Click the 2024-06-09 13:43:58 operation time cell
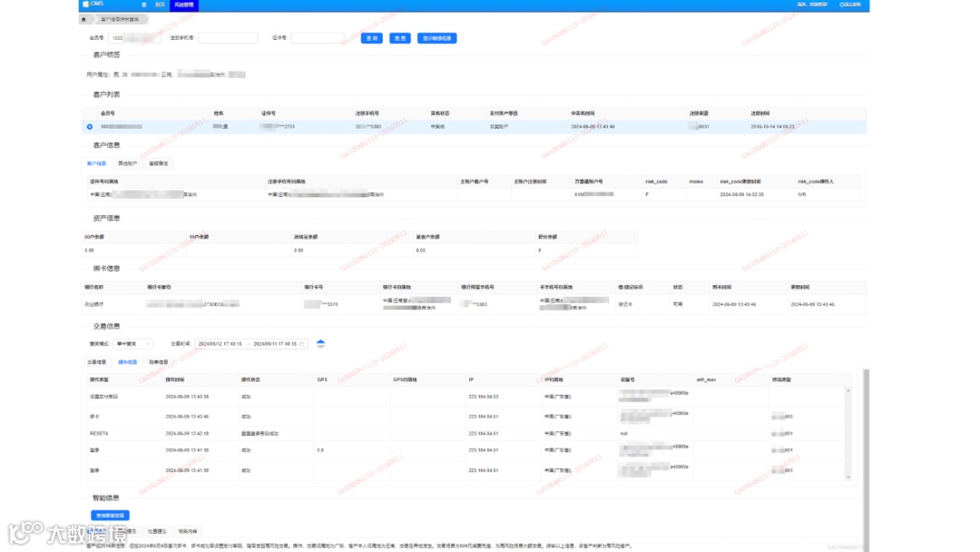This screenshot has height=552, width=980. click(x=187, y=397)
